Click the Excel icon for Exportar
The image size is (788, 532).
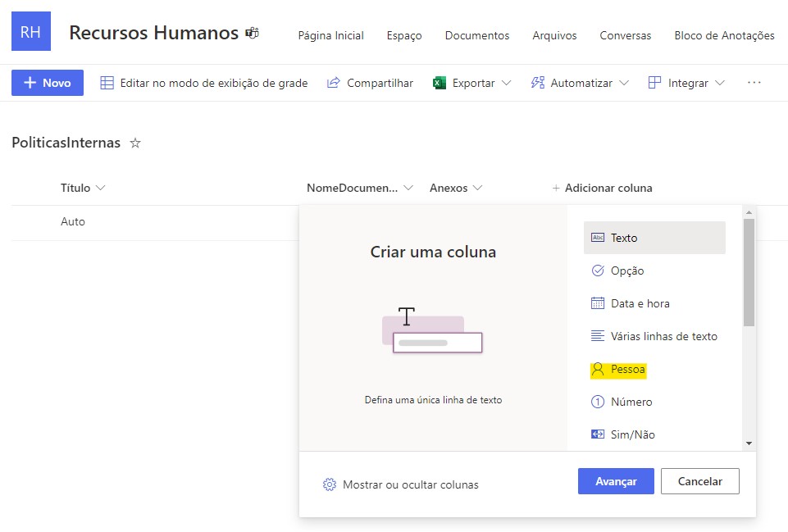440,83
